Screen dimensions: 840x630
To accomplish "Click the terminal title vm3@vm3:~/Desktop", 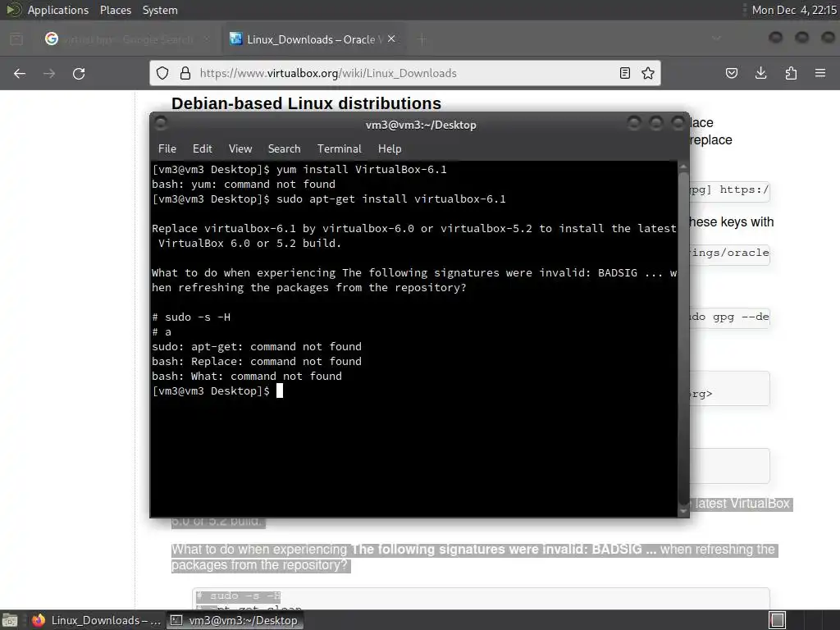I will (421, 125).
